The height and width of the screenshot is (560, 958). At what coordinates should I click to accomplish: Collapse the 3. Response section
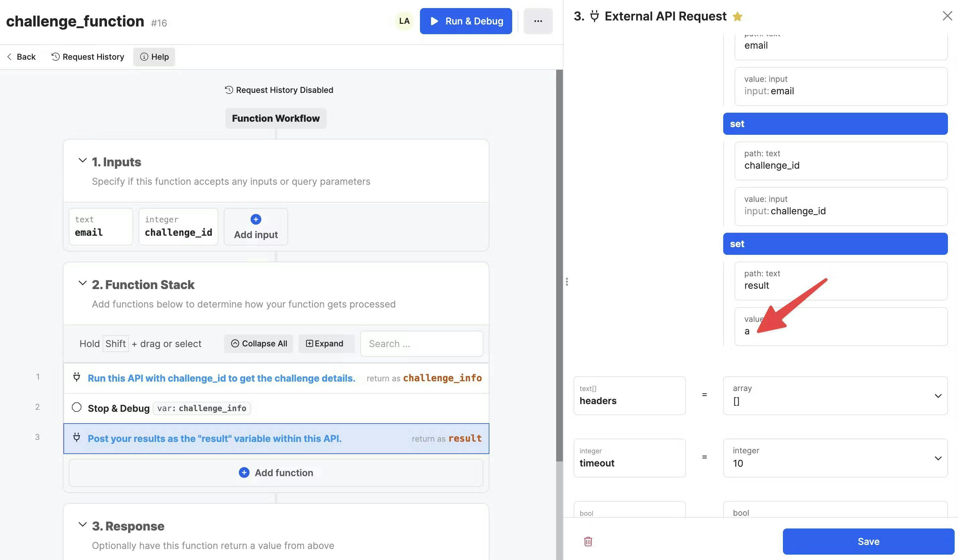click(x=82, y=525)
